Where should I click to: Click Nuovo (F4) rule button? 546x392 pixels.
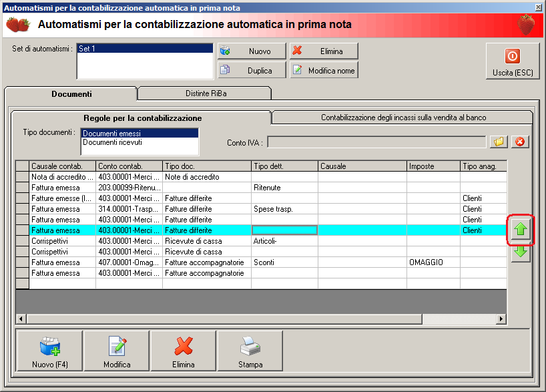click(x=50, y=351)
